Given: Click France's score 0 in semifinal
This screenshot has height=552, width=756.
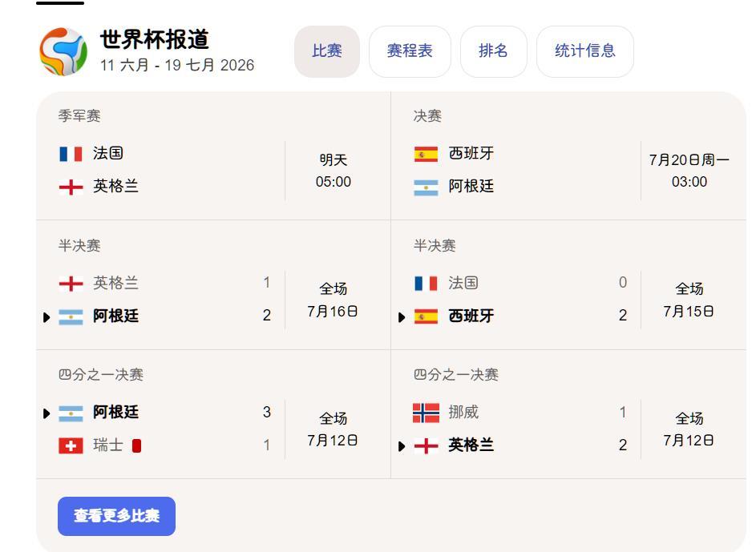Looking at the screenshot, I should coord(623,283).
